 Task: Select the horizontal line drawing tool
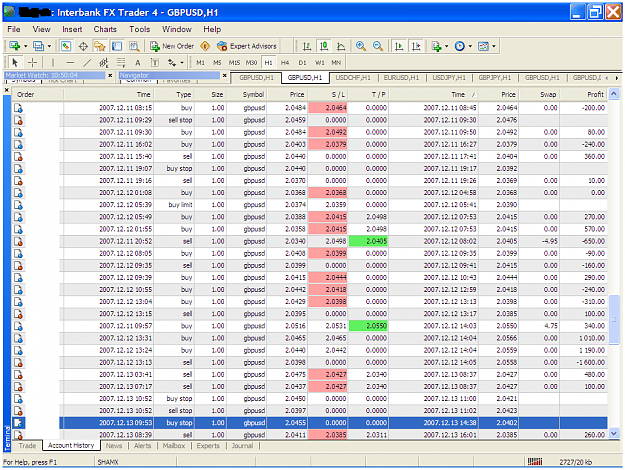[x=70, y=63]
